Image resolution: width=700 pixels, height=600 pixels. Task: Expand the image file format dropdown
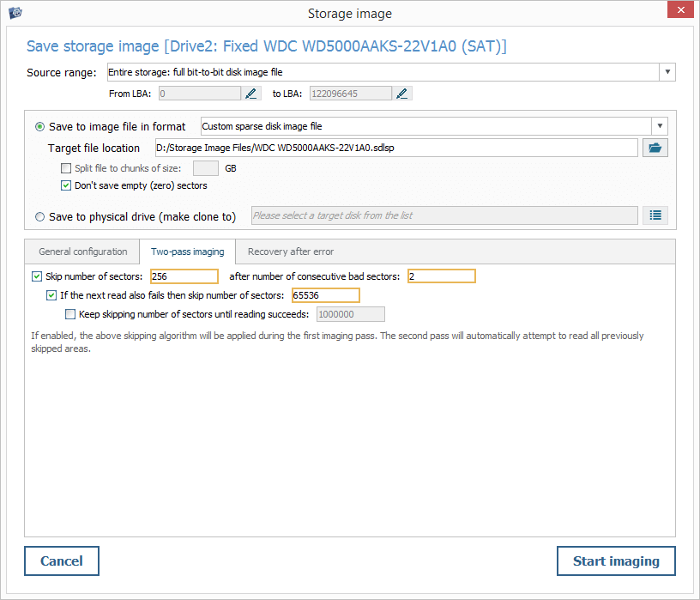[x=659, y=126]
